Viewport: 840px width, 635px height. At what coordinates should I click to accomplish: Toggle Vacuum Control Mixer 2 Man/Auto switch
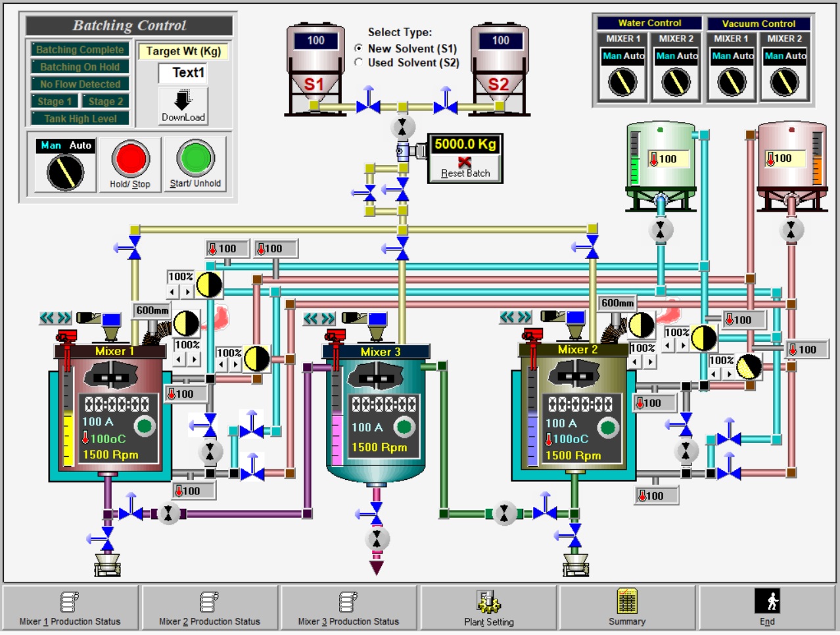tap(784, 82)
